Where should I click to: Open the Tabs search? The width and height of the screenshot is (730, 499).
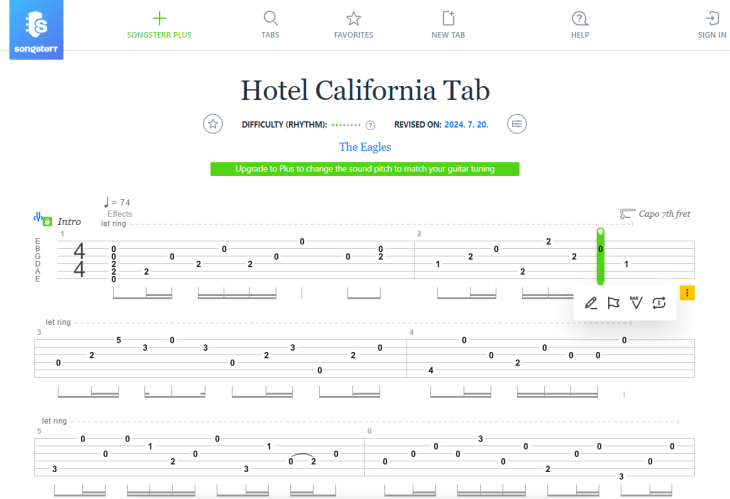pyautogui.click(x=270, y=26)
